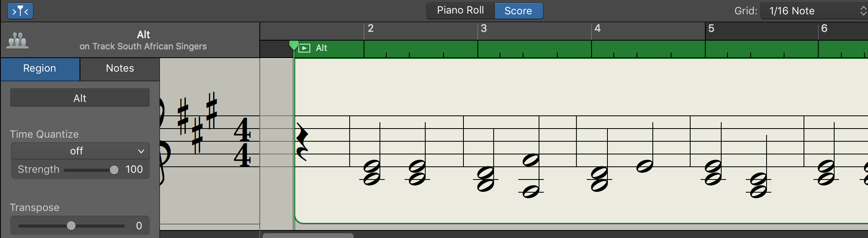Switch to Piano Roll view

(x=460, y=11)
